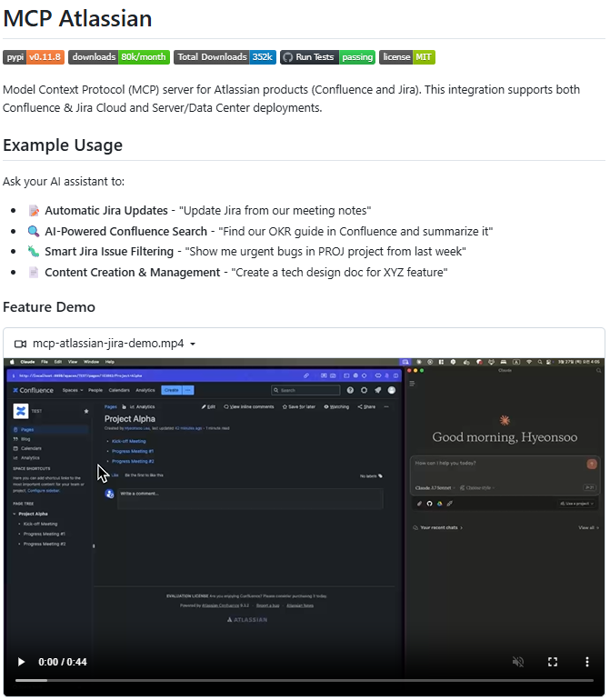Screen dimensions: 610x700
Task: Click the magnifying glass emoji before AI-Powered Confluence Search
Action: [34, 231]
